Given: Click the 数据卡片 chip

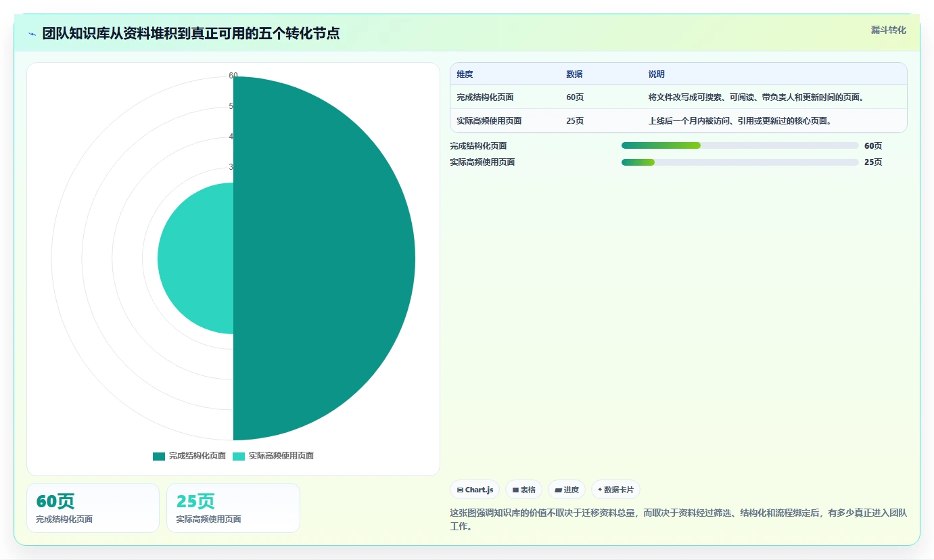Looking at the screenshot, I should (615, 490).
